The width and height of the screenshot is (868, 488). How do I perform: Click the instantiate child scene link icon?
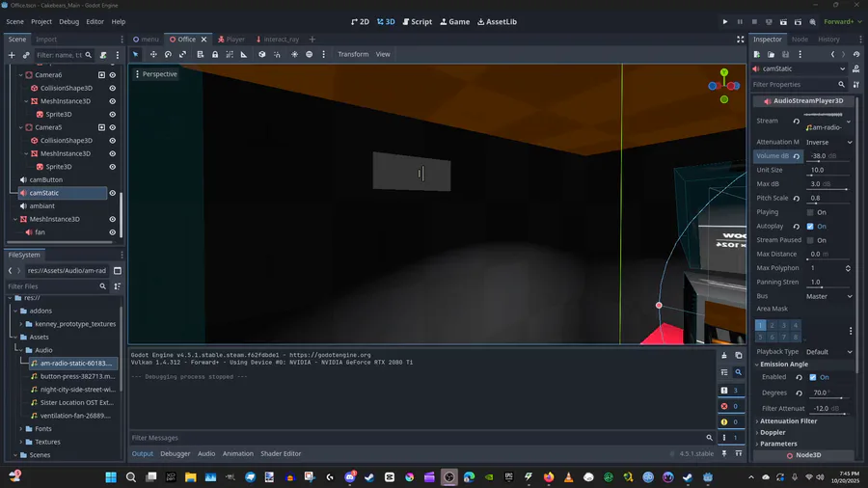(26, 55)
